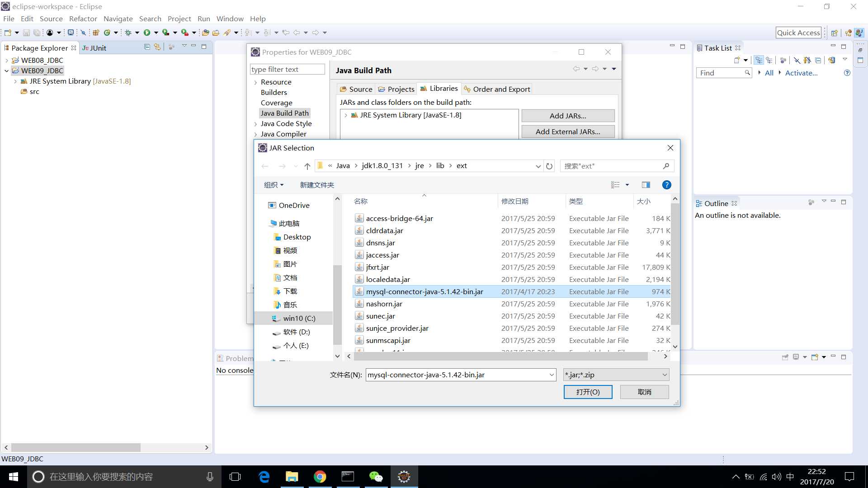Click the New Java Package icon
This screenshot has width=868, height=488.
click(96, 33)
